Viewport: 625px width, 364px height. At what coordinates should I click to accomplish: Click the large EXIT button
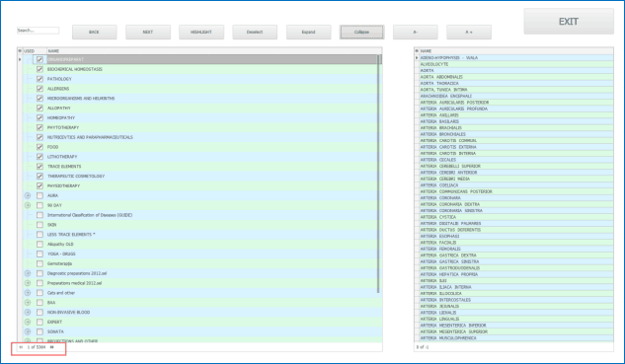569,22
